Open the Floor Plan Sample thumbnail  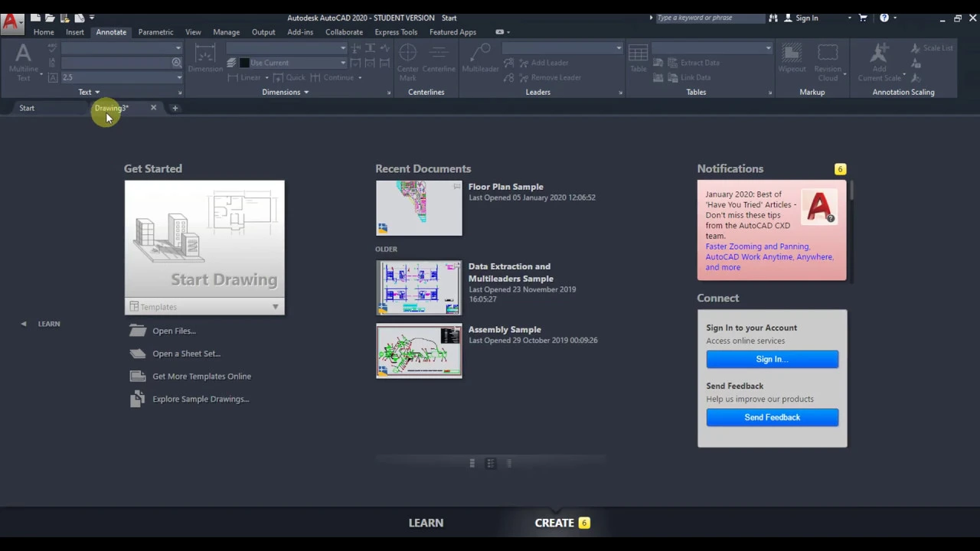click(419, 207)
